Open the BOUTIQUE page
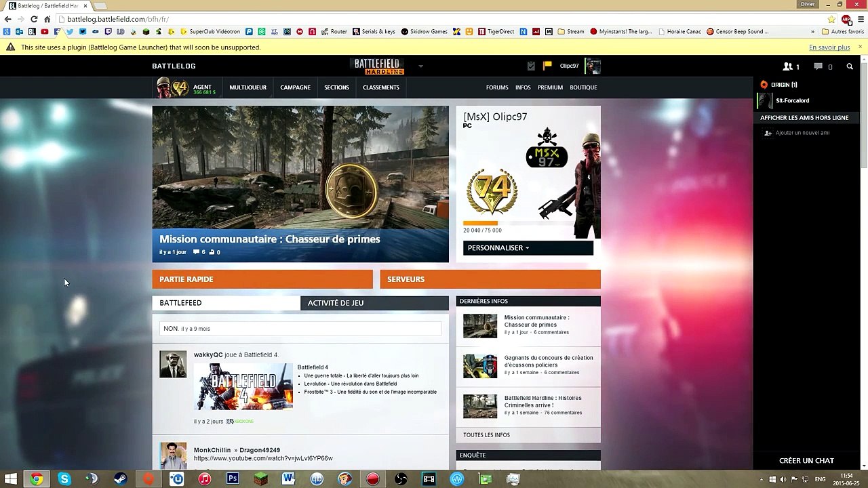868x488 pixels. point(583,87)
